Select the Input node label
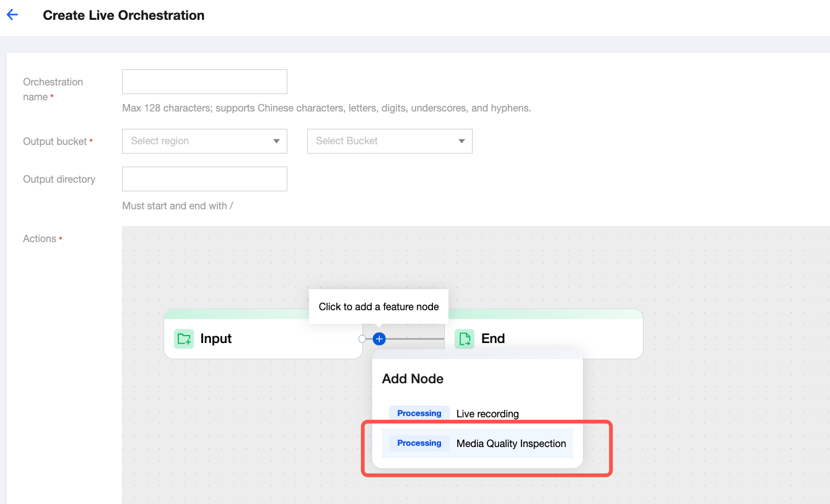 [216, 339]
